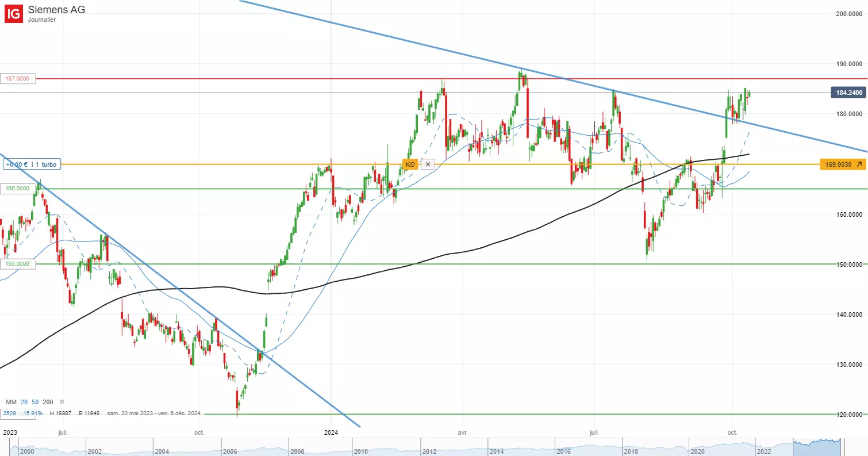The width and height of the screenshot is (868, 456).
Task: Remove the MM moving averages indicator
Action: click(x=62, y=401)
